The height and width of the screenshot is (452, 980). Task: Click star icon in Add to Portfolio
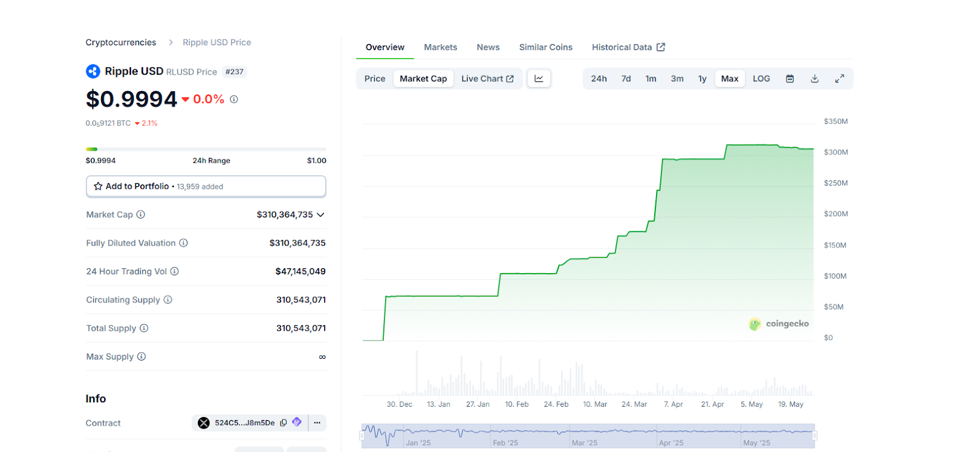pyautogui.click(x=98, y=186)
